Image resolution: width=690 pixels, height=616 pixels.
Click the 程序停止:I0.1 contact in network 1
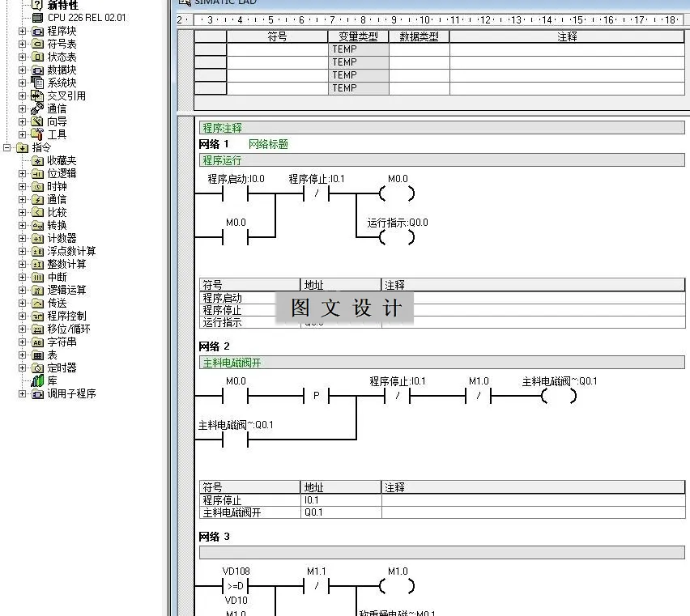[x=317, y=193]
